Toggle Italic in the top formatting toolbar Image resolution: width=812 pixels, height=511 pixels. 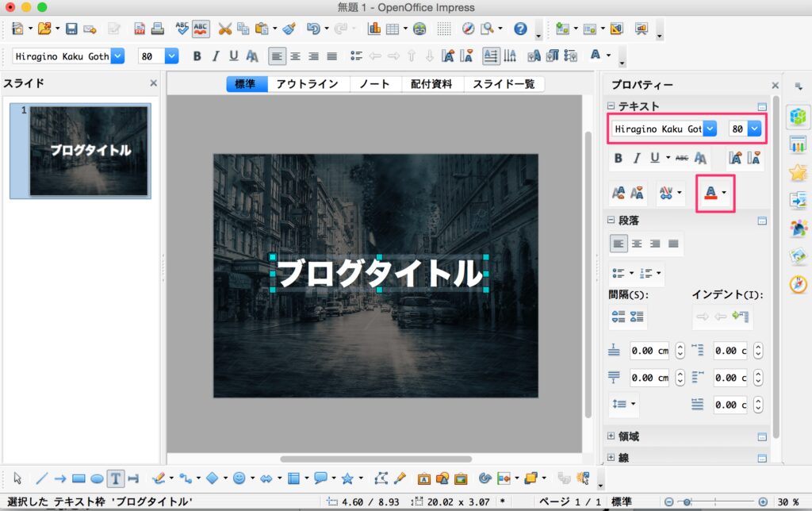215,56
